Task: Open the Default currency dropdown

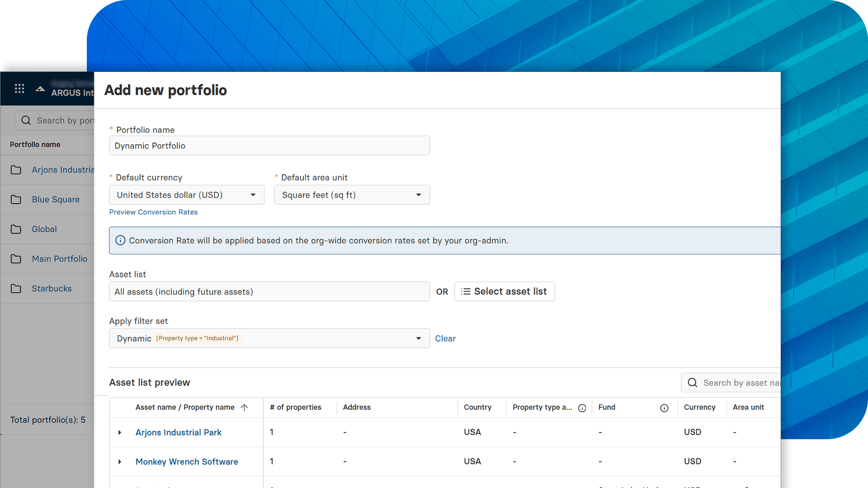Action: [253, 195]
